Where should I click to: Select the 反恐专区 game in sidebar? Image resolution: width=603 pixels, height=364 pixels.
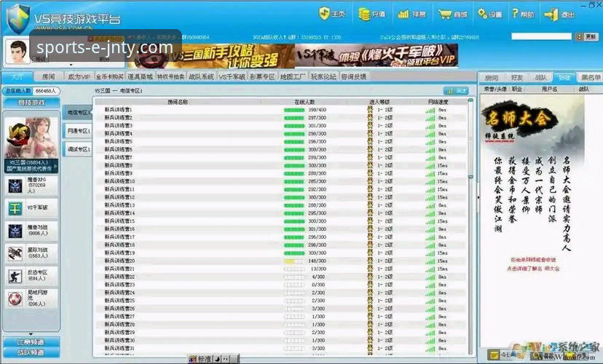(31, 276)
